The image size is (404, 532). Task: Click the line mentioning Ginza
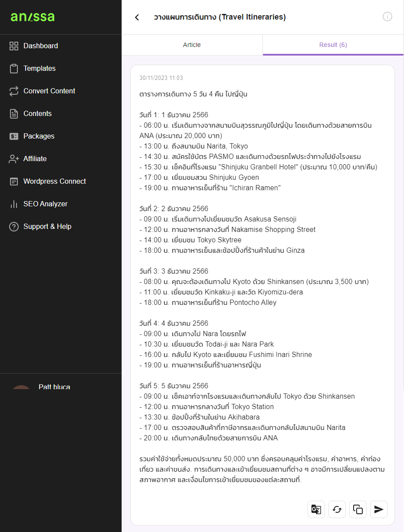(x=222, y=250)
